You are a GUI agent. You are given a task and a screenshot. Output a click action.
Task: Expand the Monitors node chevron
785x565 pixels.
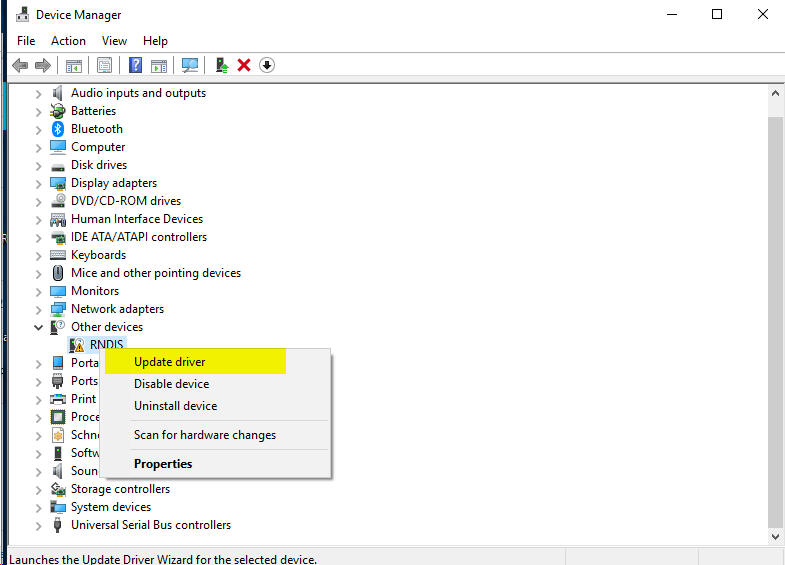pyautogui.click(x=38, y=292)
